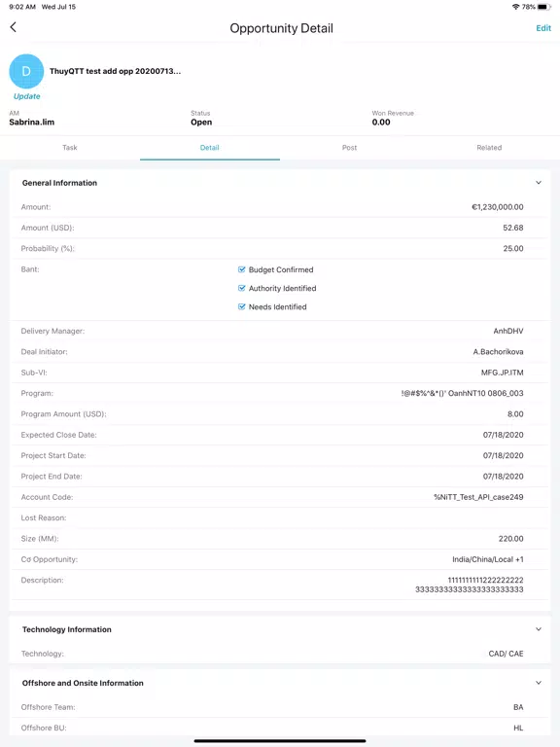Tap the home indicator bar
The width and height of the screenshot is (560, 747).
pos(280,741)
